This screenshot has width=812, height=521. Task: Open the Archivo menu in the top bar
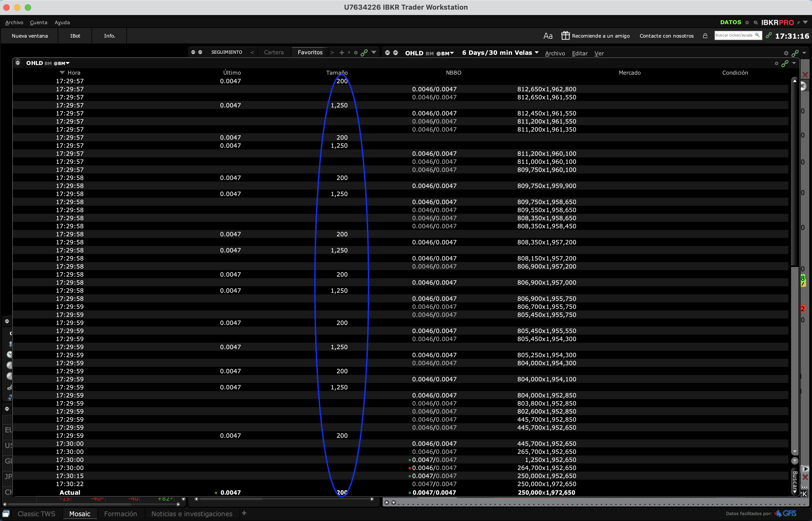click(14, 22)
